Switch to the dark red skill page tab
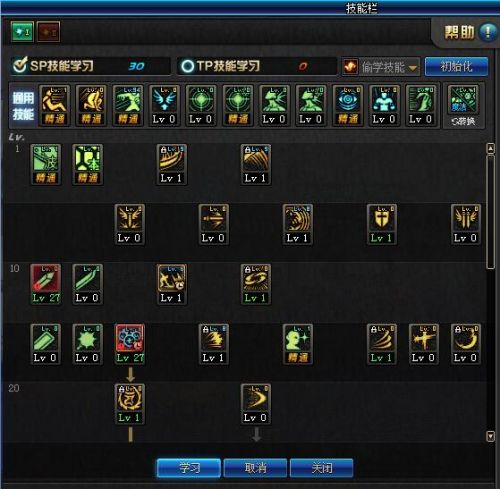This screenshot has width=500, height=489. point(49,32)
